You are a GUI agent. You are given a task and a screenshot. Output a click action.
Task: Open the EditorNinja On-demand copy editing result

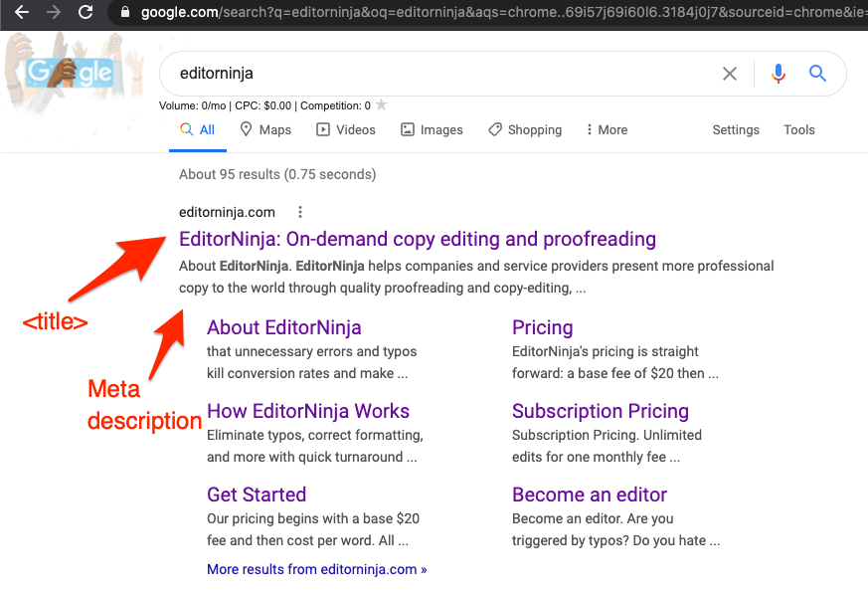click(418, 239)
